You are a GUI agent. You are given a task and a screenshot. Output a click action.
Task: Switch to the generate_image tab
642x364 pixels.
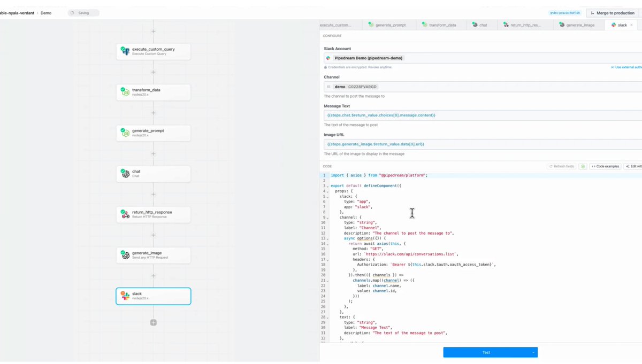tap(578, 25)
